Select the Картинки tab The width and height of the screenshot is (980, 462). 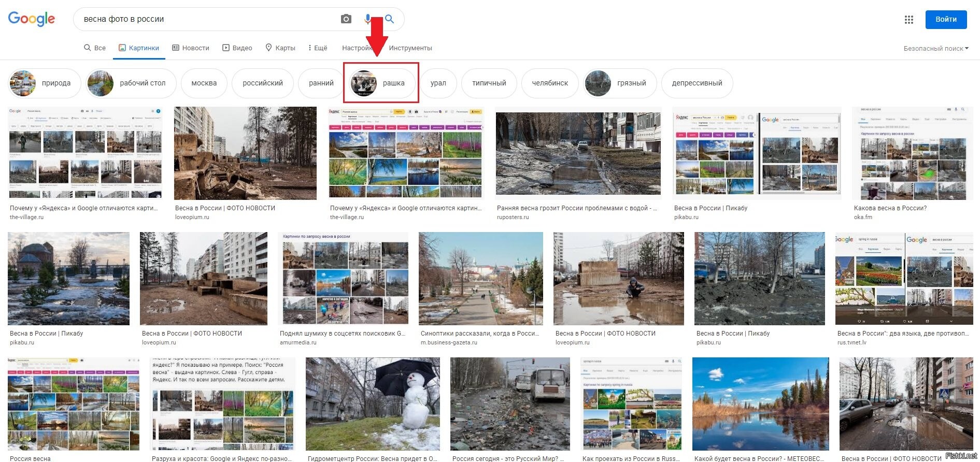coord(139,48)
